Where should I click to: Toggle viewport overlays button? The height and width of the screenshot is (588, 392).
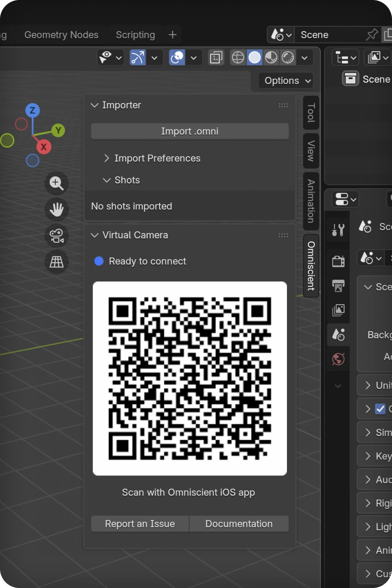(x=177, y=58)
